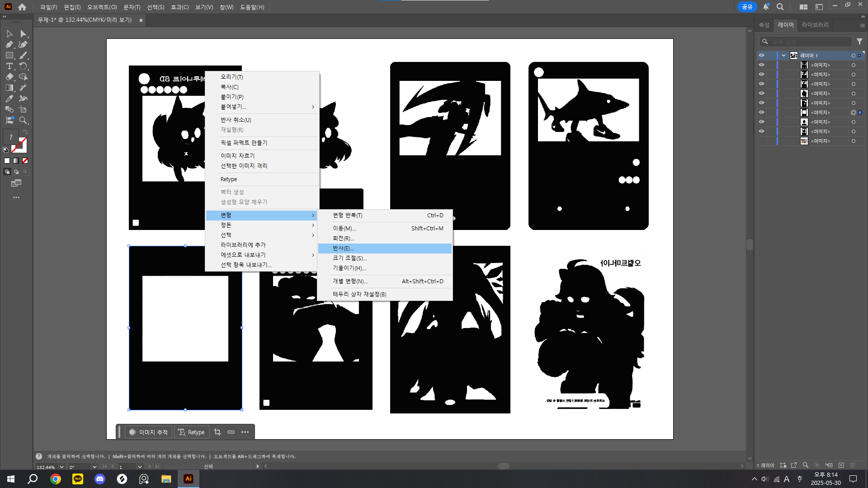Select the Zoom magnifier tool
Viewport: 868px width, 488px height.
[x=23, y=120]
